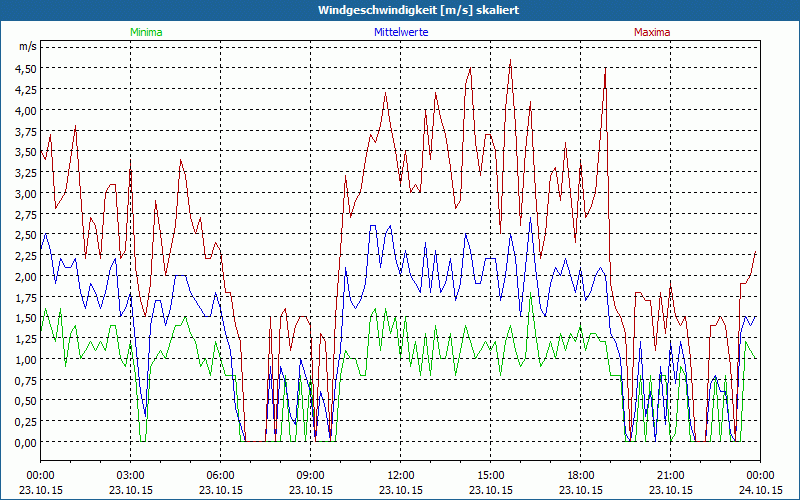Click the 3,00 y-axis value

tap(26, 194)
